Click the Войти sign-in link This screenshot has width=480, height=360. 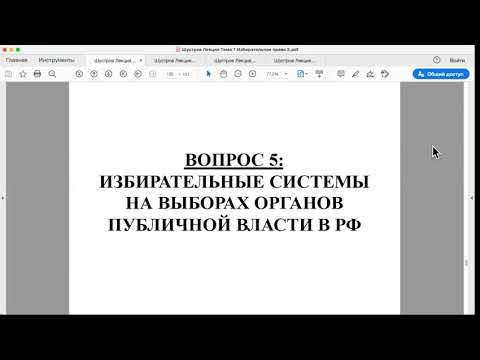pyautogui.click(x=457, y=60)
